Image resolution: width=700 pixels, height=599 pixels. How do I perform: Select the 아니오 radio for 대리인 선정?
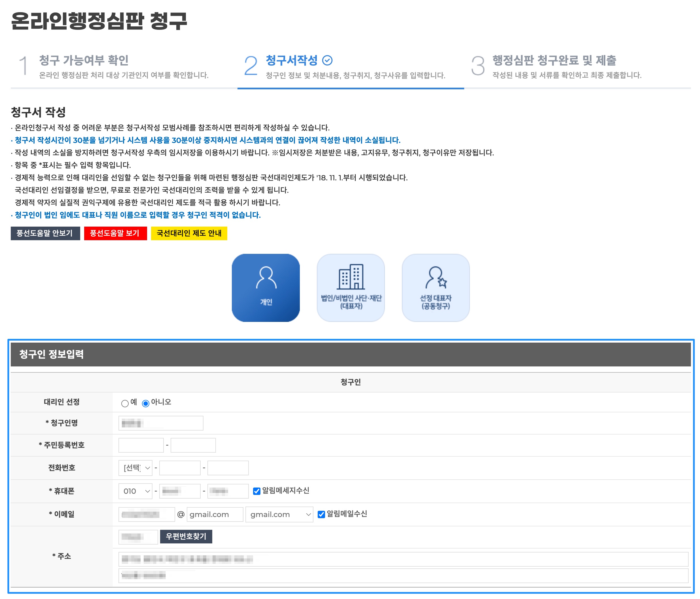click(146, 403)
